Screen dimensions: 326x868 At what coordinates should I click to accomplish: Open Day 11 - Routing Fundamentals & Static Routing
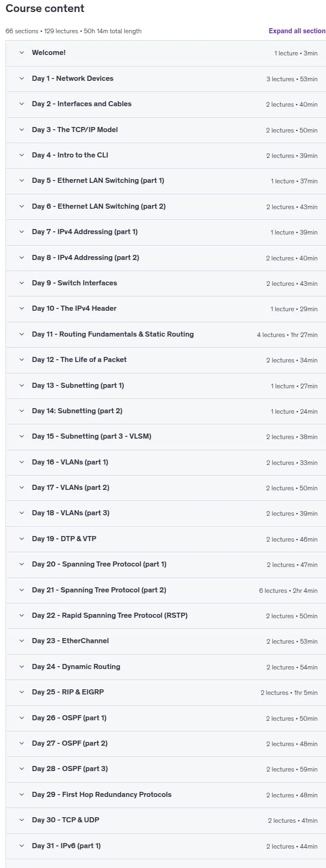point(166,334)
